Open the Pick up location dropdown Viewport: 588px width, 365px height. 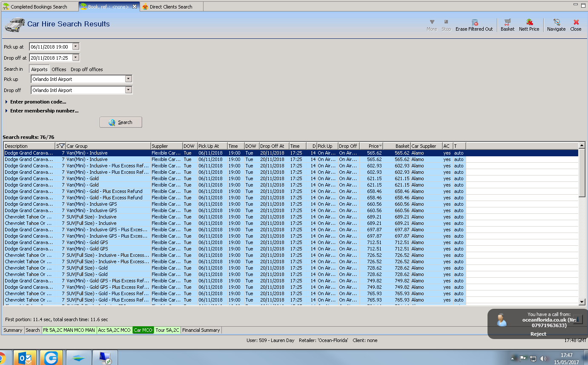tap(128, 79)
